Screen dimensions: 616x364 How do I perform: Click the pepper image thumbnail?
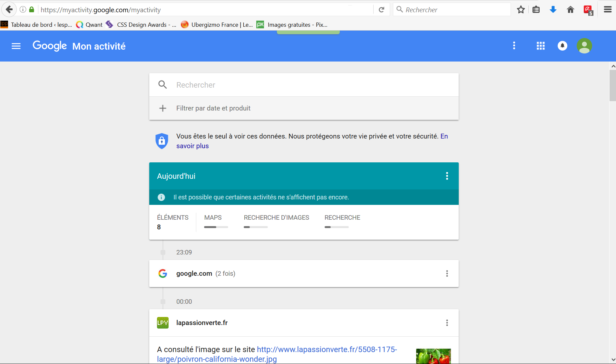(433, 356)
